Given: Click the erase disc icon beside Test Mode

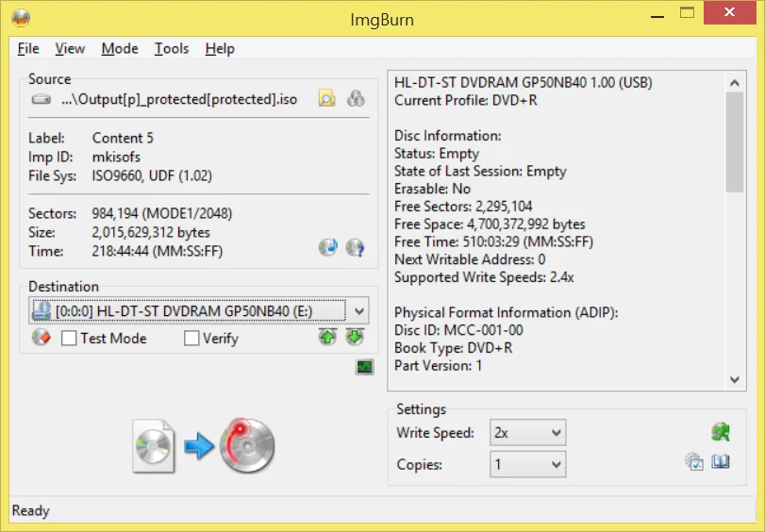Looking at the screenshot, I should [x=41, y=338].
